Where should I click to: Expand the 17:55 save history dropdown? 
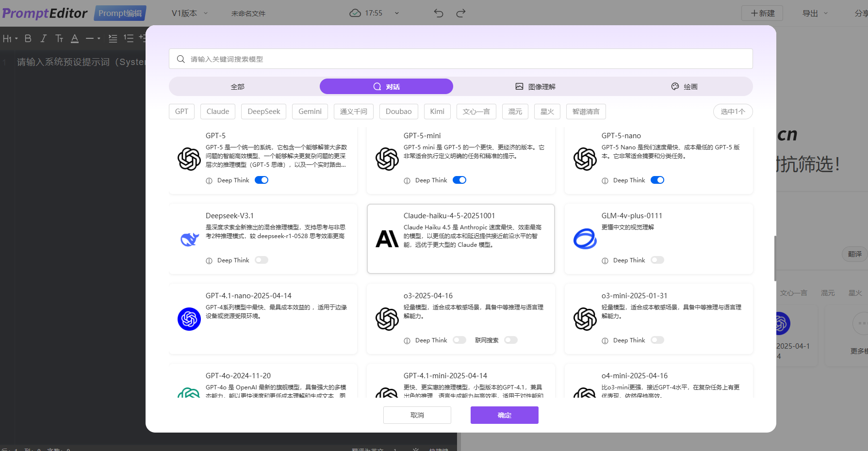tap(397, 13)
